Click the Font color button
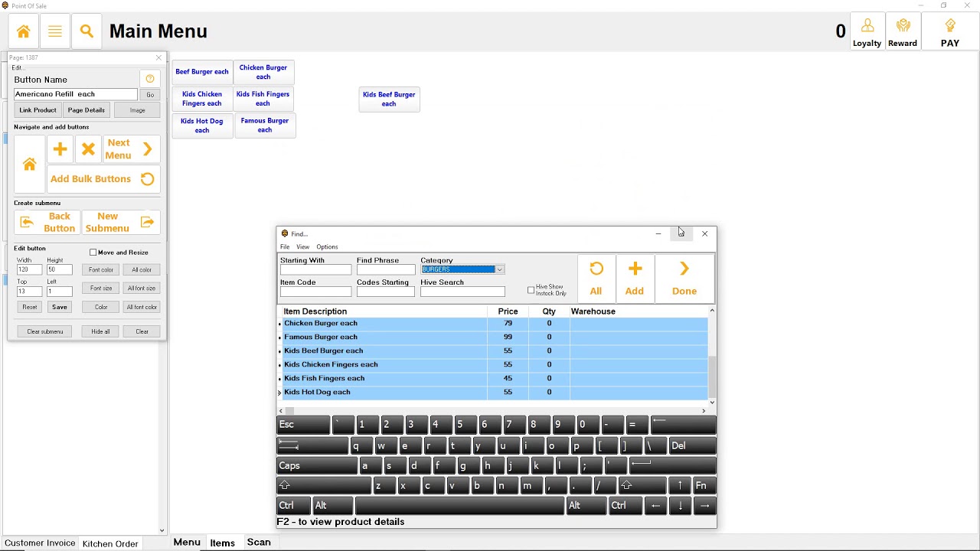Viewport: 980px width, 551px height. (101, 269)
